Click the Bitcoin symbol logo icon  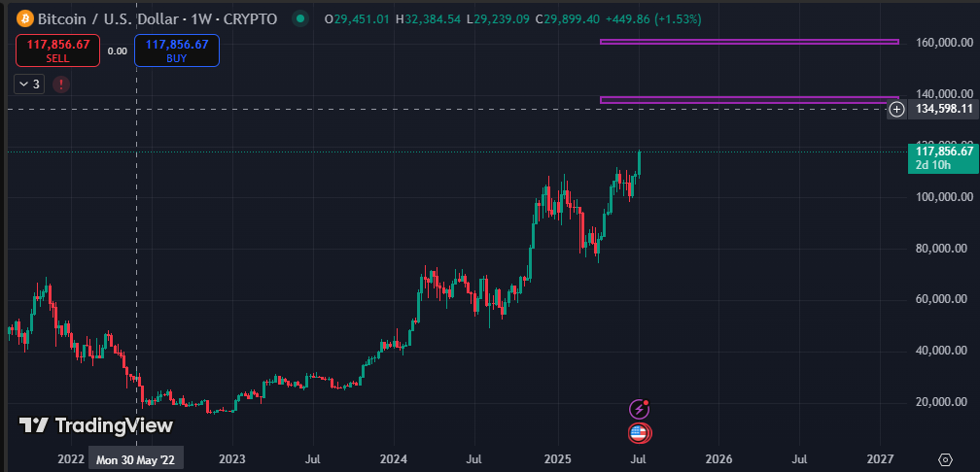[x=25, y=18]
